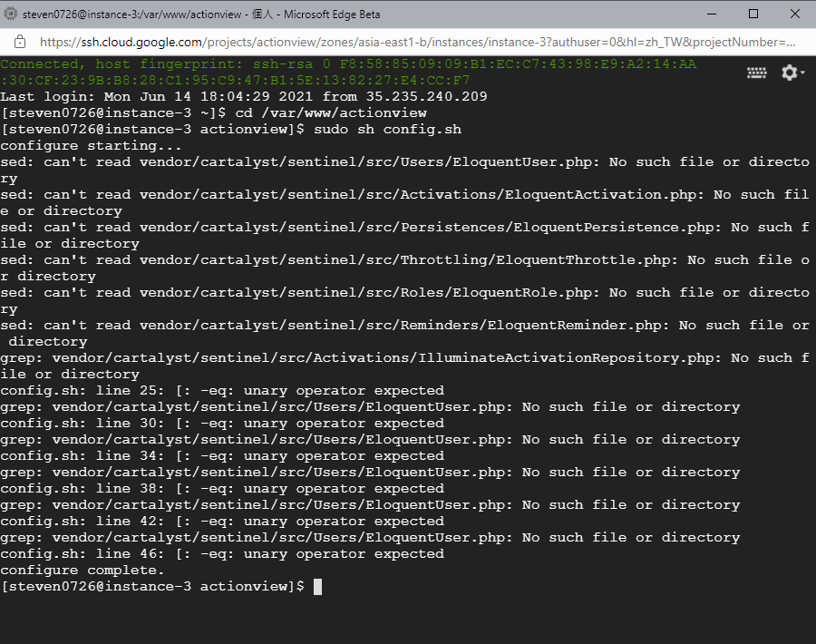Open the SSH settings gear menu
This screenshot has height=644, width=816.
[792, 73]
